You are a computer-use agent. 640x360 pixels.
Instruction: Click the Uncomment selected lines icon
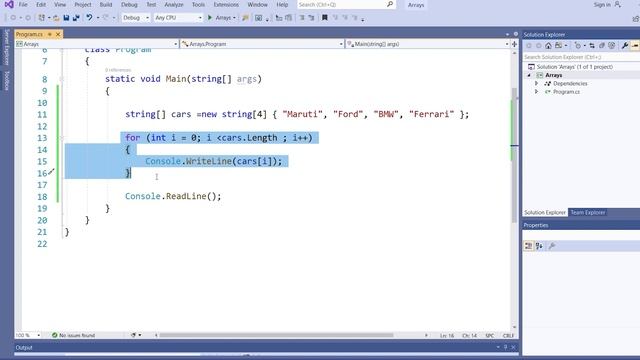(311, 18)
